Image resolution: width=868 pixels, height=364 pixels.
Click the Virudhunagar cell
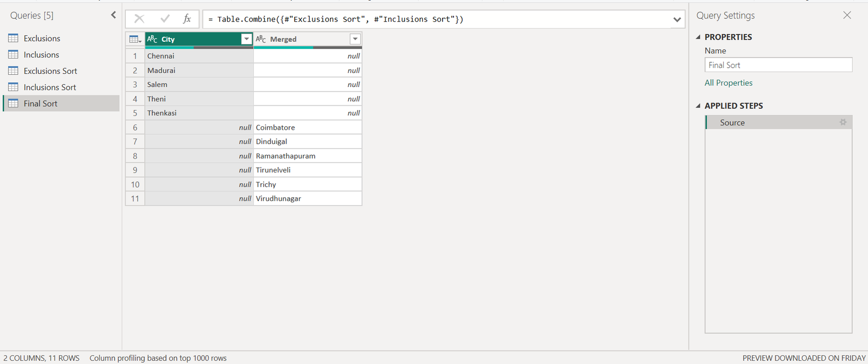pos(308,199)
